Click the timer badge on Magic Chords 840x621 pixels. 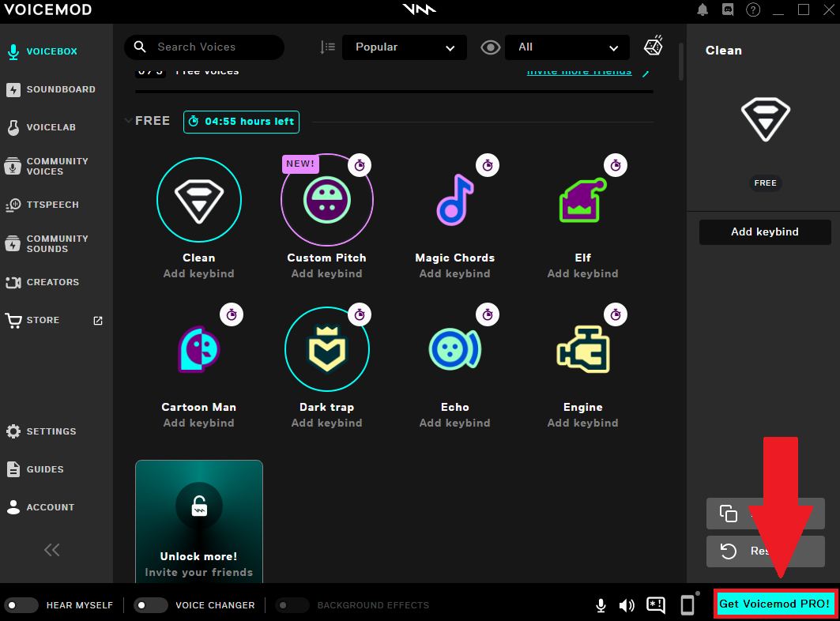click(488, 166)
